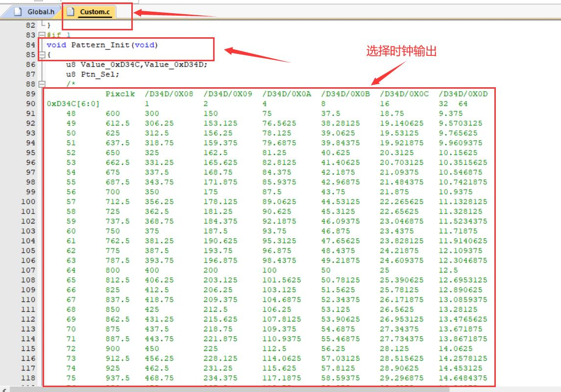Click the value '612.5' on line 92

(118, 123)
